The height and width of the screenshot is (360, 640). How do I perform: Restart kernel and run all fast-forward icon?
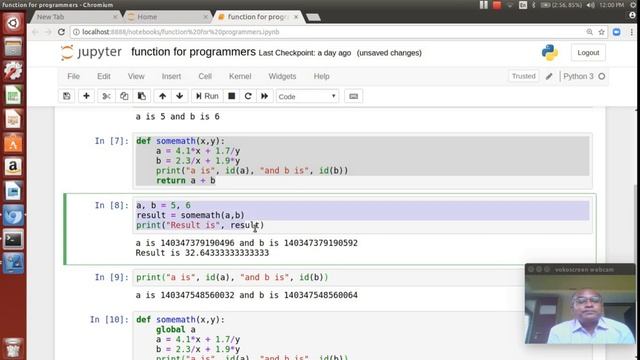click(264, 96)
